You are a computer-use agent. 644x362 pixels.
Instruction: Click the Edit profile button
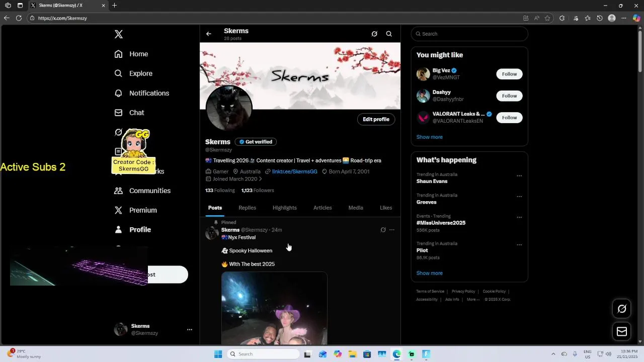(x=376, y=119)
